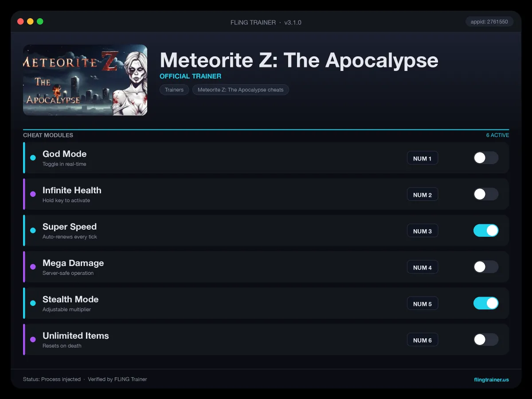Switch on Mega Damage toggle
This screenshot has height=399, width=532.
[x=486, y=267]
